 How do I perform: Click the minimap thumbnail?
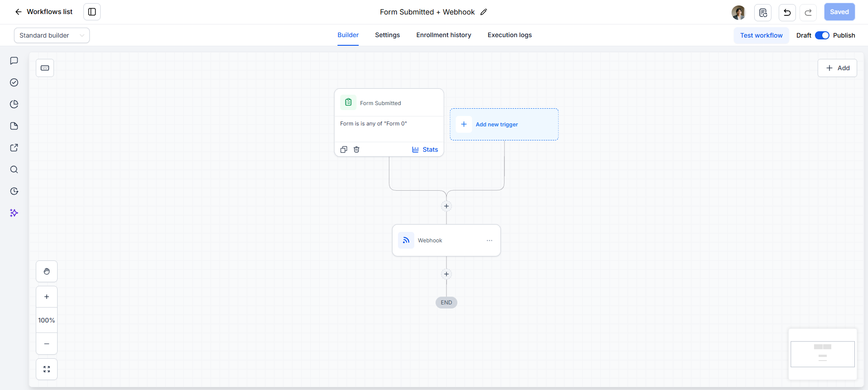pos(823,354)
